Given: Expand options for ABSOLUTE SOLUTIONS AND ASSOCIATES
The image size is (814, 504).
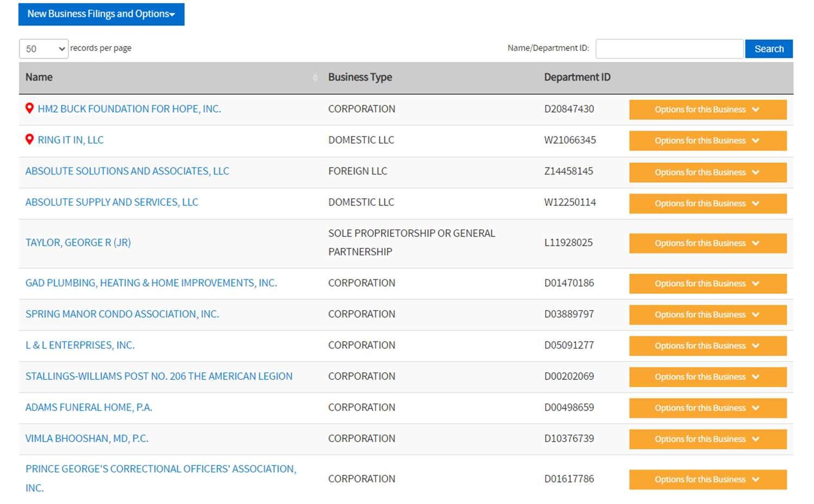Looking at the screenshot, I should click(708, 172).
